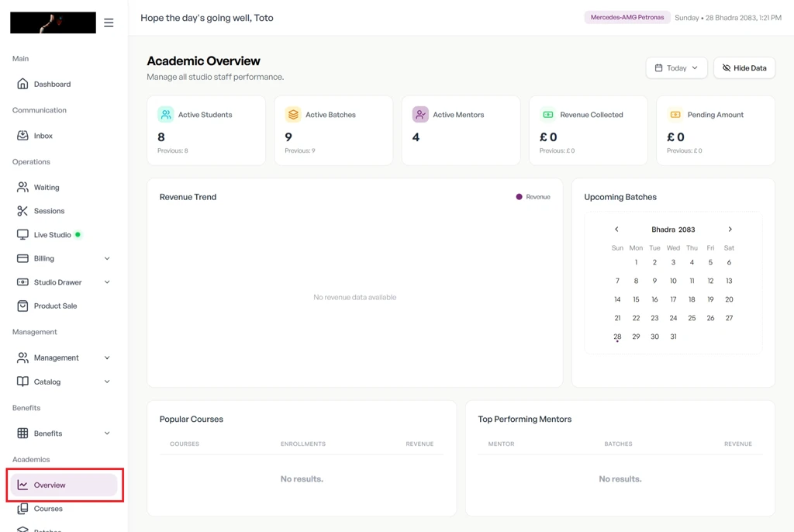This screenshot has width=794, height=532.
Task: Click the Dashboard home icon
Action: 22,84
